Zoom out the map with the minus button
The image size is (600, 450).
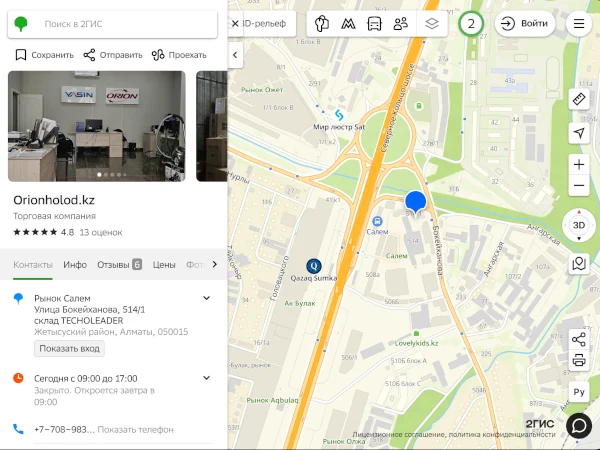579,186
